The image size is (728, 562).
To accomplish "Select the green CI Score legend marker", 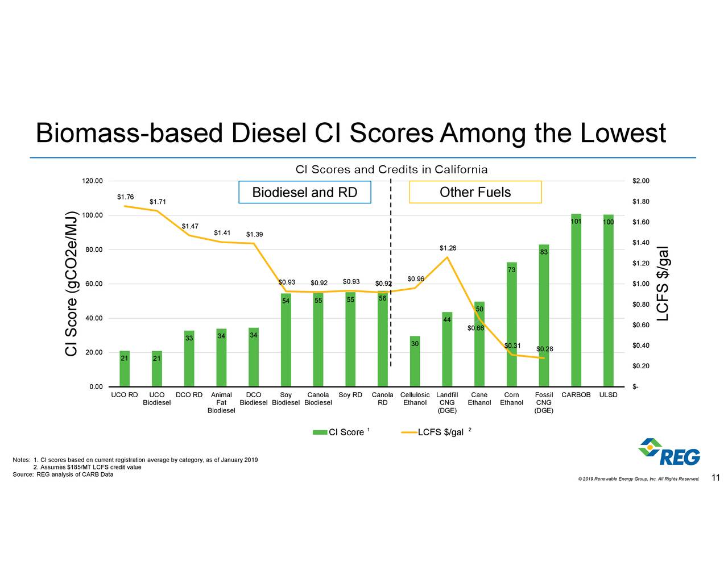I will tap(318, 432).
